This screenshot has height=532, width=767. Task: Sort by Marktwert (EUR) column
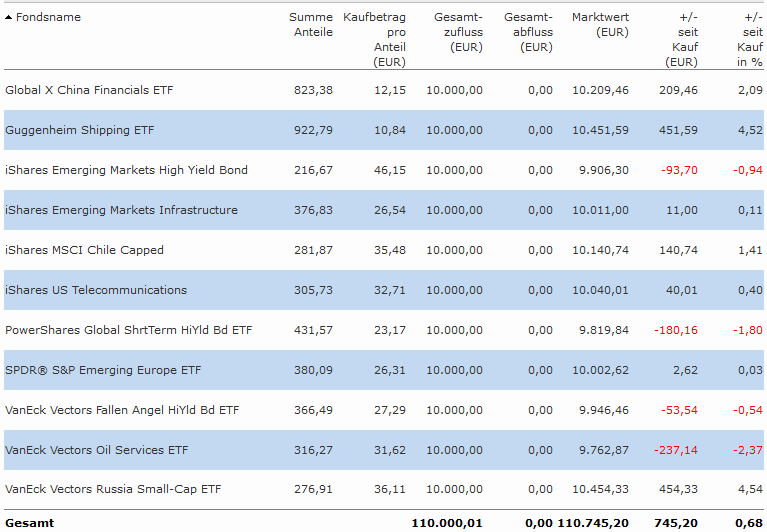coord(600,25)
